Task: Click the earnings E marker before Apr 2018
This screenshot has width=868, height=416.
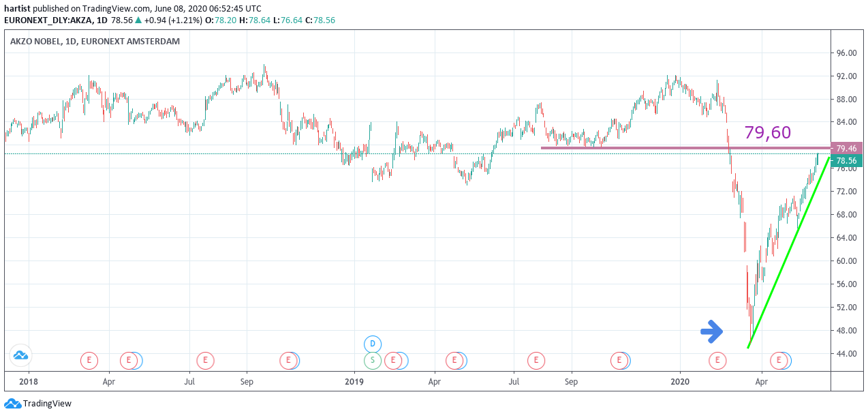Action: (89, 360)
